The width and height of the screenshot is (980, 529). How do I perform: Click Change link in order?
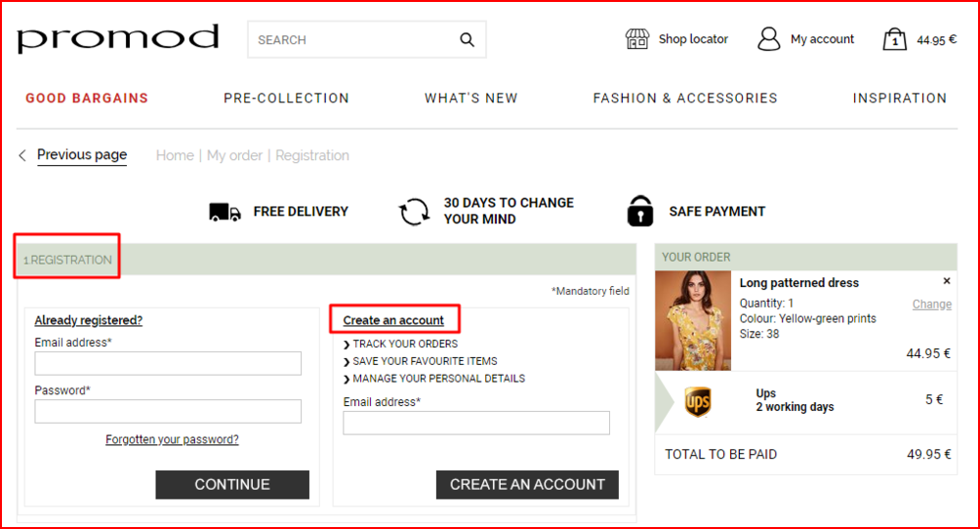pos(932,304)
